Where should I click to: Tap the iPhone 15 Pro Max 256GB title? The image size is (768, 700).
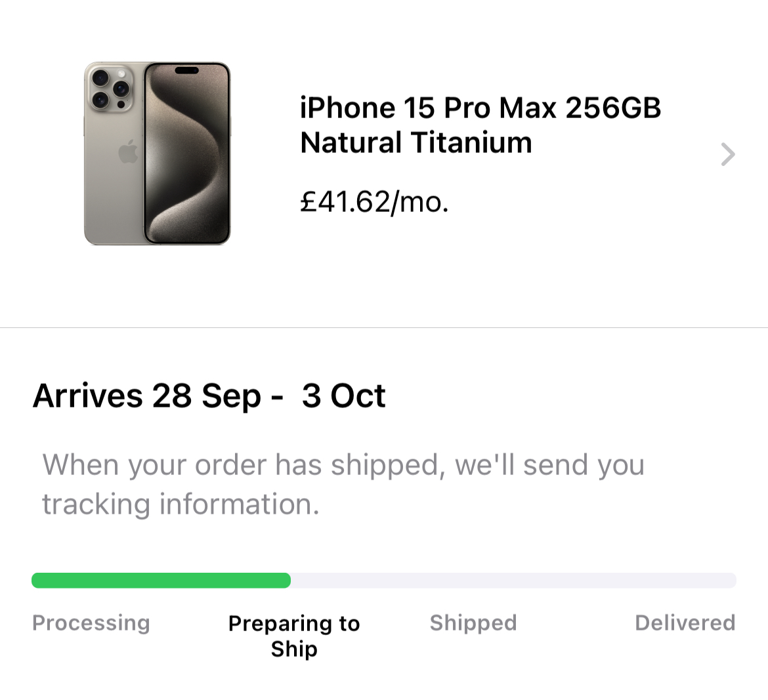[480, 108]
